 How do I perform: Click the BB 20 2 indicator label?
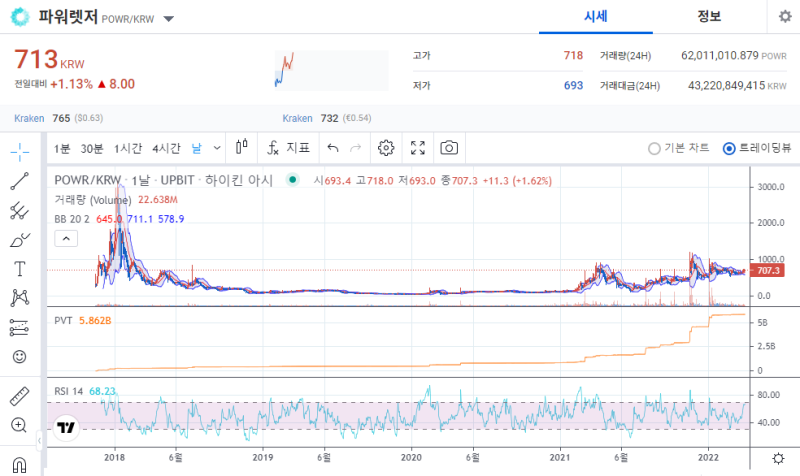[72, 219]
